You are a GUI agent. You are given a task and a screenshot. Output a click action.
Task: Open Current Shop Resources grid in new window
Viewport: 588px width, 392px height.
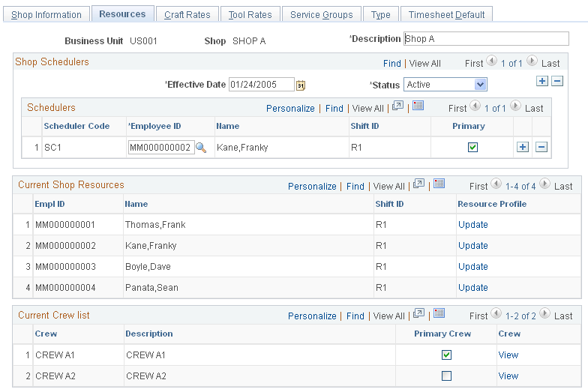(x=418, y=184)
